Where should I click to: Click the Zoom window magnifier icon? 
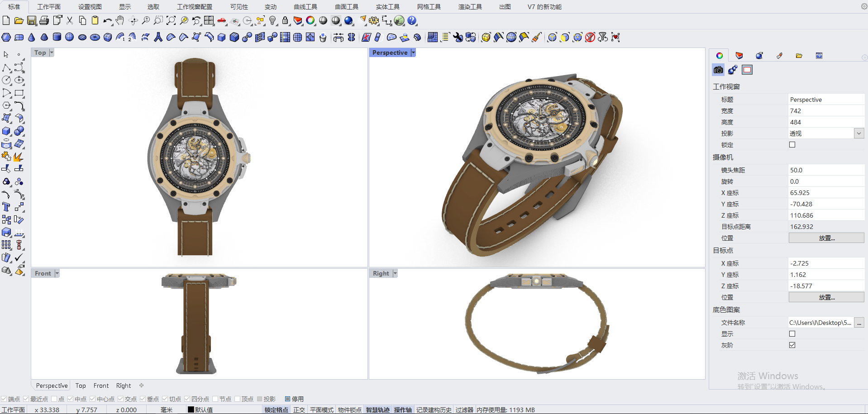click(x=158, y=20)
